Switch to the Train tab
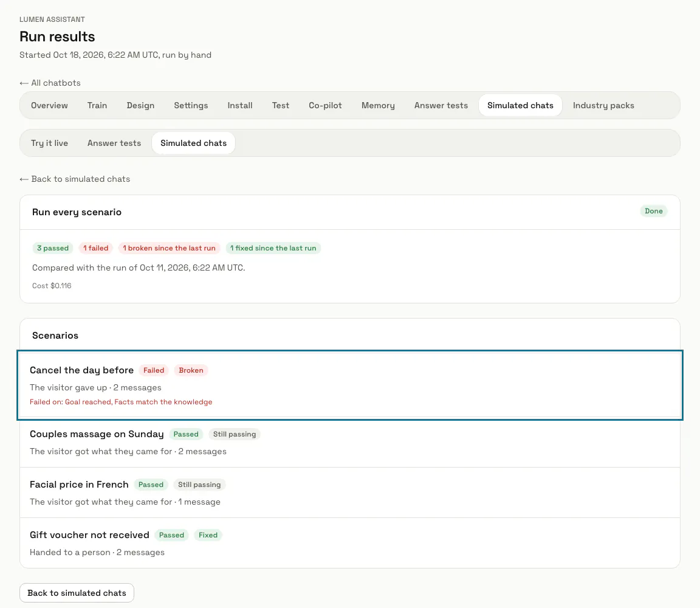The width and height of the screenshot is (700, 608). 97,105
